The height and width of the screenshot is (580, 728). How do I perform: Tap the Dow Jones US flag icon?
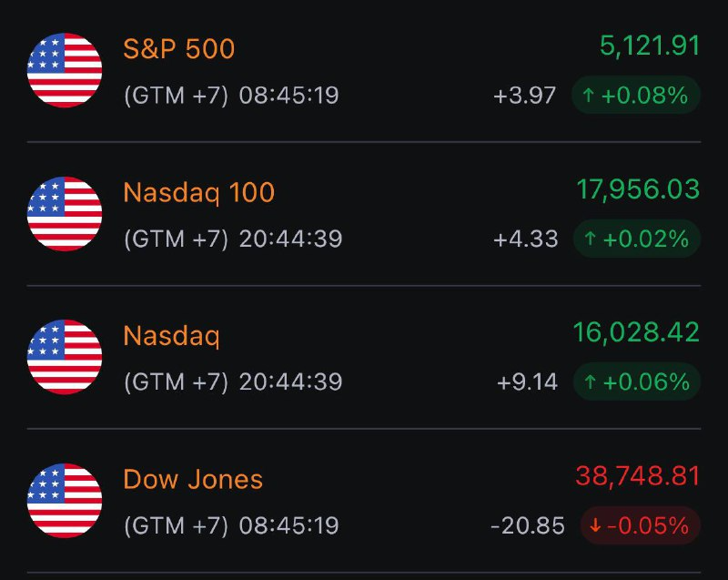(65, 500)
